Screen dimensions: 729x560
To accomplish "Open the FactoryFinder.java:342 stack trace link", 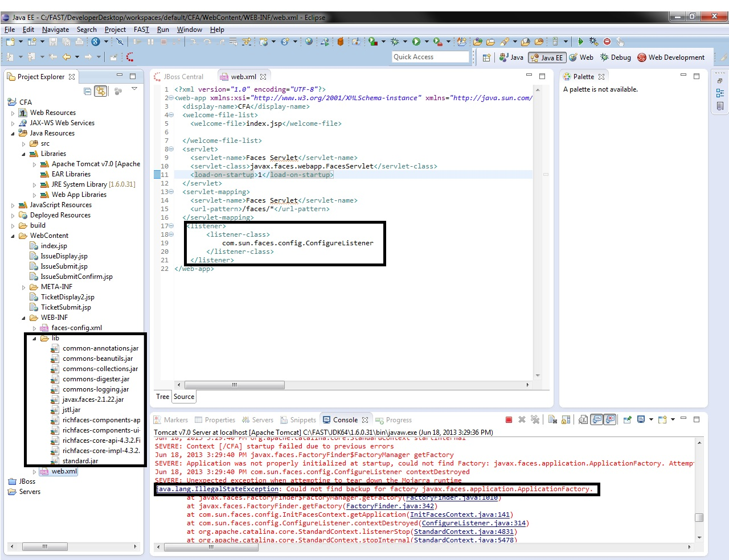I will [x=390, y=506].
